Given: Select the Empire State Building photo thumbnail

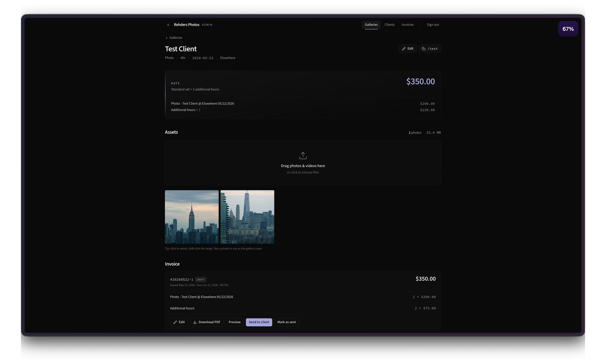Looking at the screenshot, I should 192,217.
